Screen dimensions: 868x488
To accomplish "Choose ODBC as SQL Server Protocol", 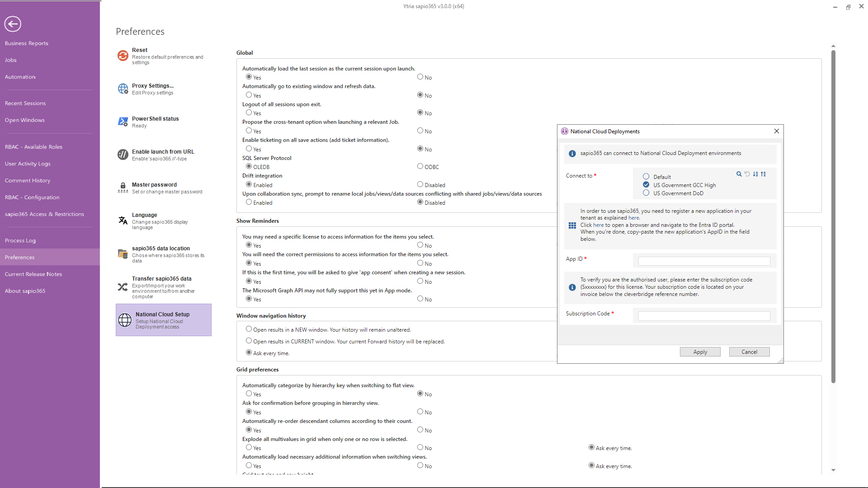I will click(420, 166).
